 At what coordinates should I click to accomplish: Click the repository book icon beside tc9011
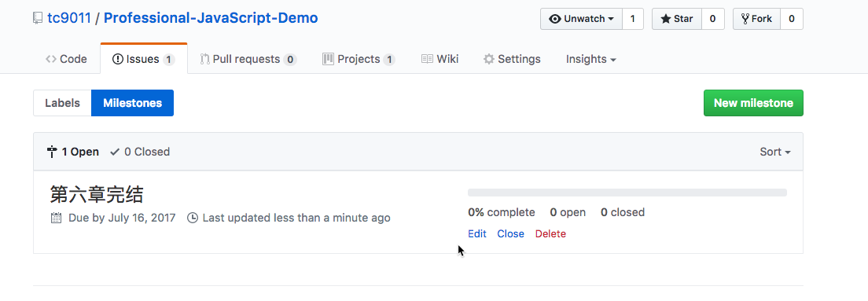38,18
